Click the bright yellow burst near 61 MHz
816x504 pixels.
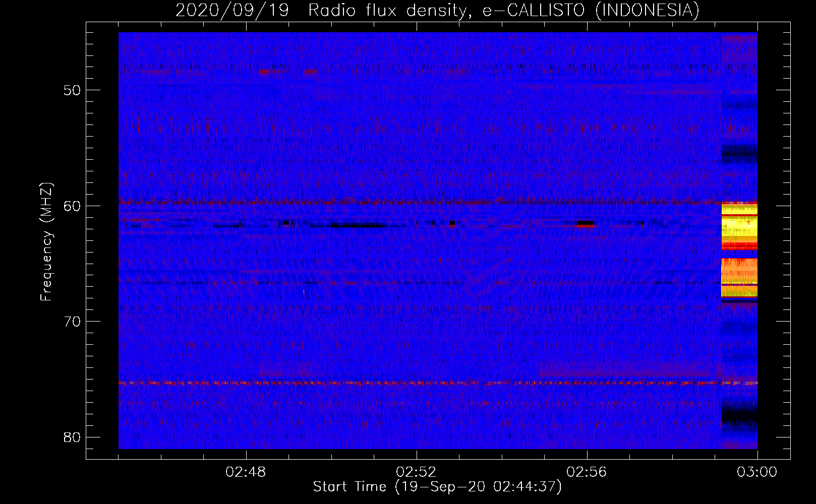click(739, 225)
